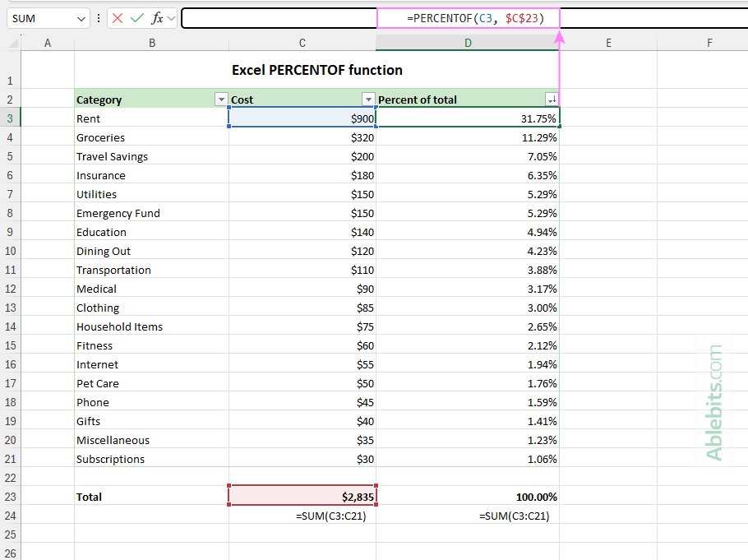
Task: Click the Name Box showing SUM
Action: 39,18
